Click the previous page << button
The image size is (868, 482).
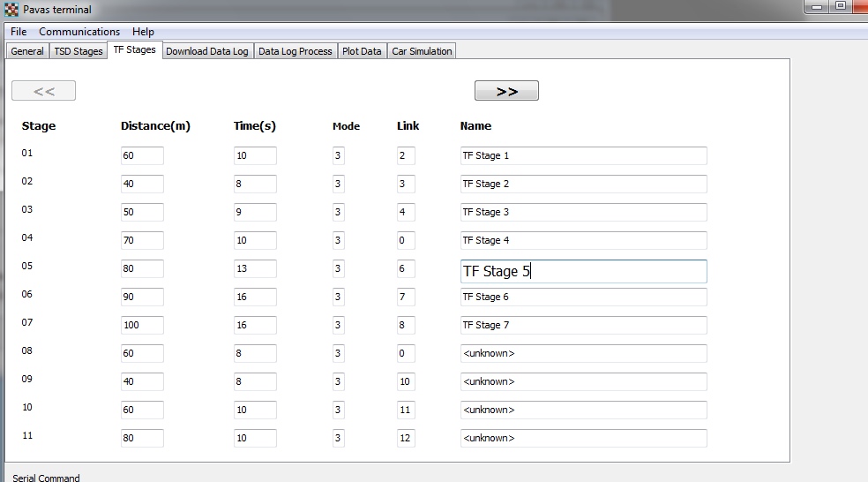43,91
